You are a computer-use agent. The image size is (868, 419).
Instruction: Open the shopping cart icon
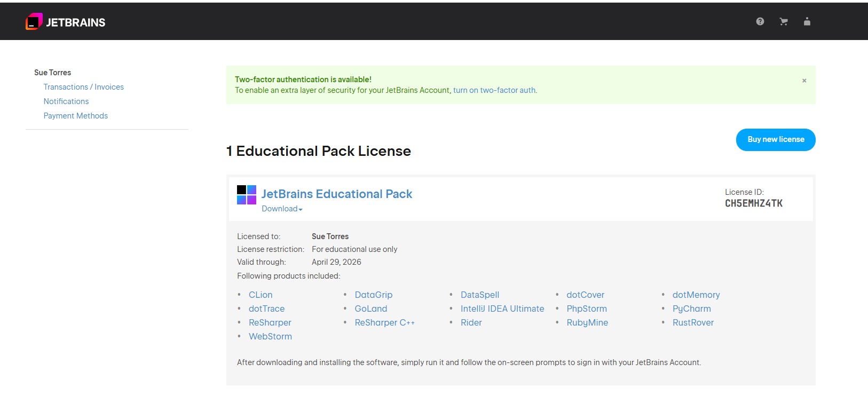(x=784, y=21)
